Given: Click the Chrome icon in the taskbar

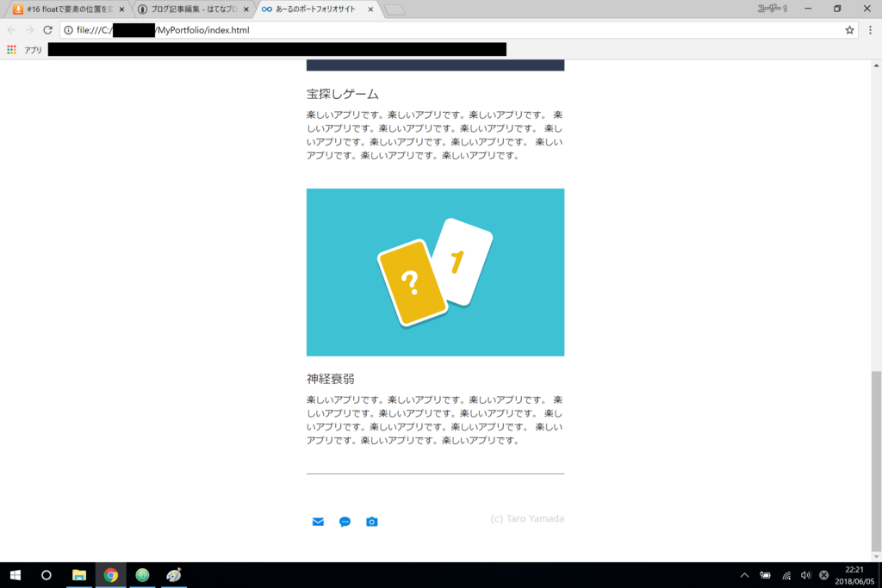Looking at the screenshot, I should (110, 575).
